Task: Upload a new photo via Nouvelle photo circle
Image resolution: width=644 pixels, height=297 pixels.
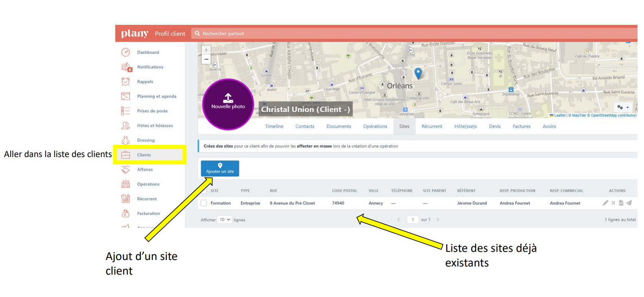Action: pyautogui.click(x=228, y=104)
